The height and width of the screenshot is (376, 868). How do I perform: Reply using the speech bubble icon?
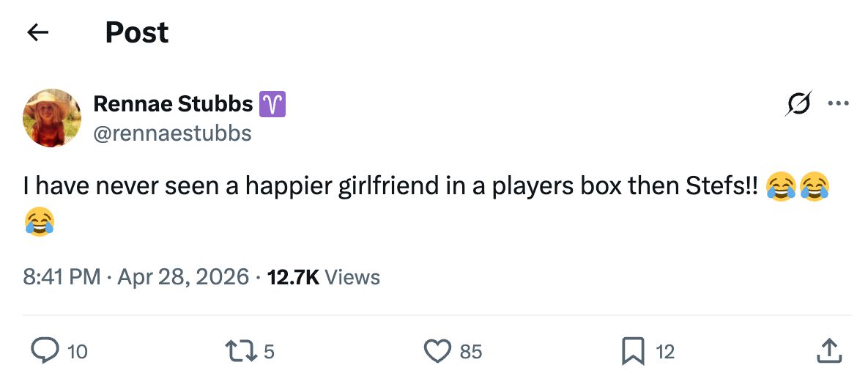point(45,351)
